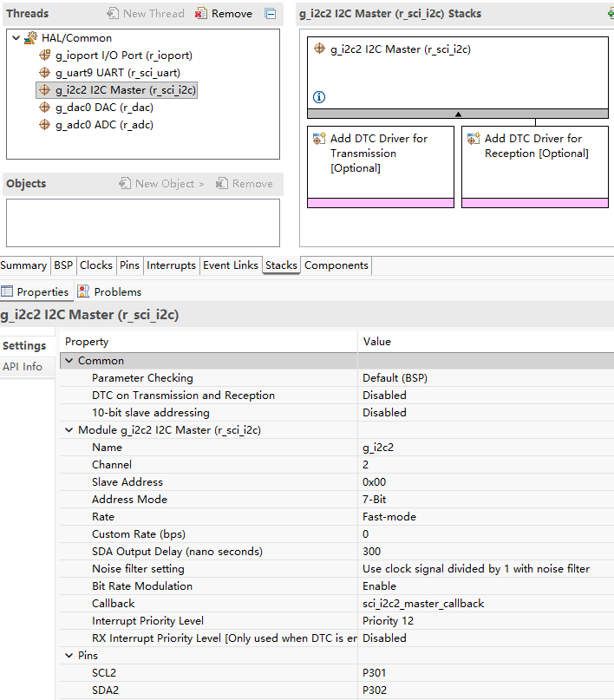Click the Remove thread icon
The height and width of the screenshot is (700, 614).
pyautogui.click(x=201, y=13)
